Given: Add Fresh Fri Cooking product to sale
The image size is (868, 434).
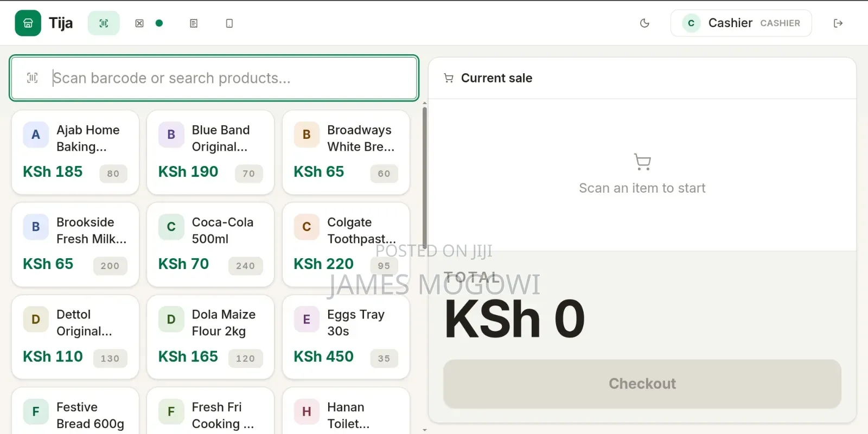Looking at the screenshot, I should click(x=210, y=411).
